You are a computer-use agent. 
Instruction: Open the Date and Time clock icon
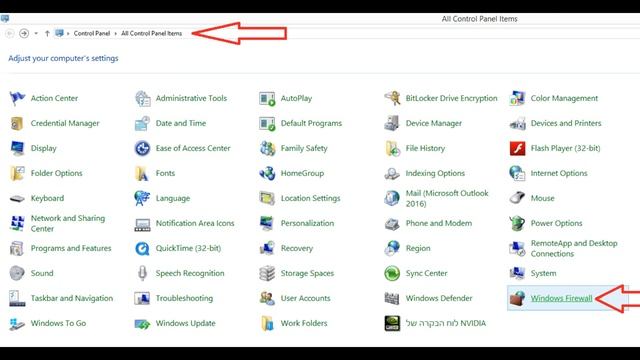click(x=142, y=123)
